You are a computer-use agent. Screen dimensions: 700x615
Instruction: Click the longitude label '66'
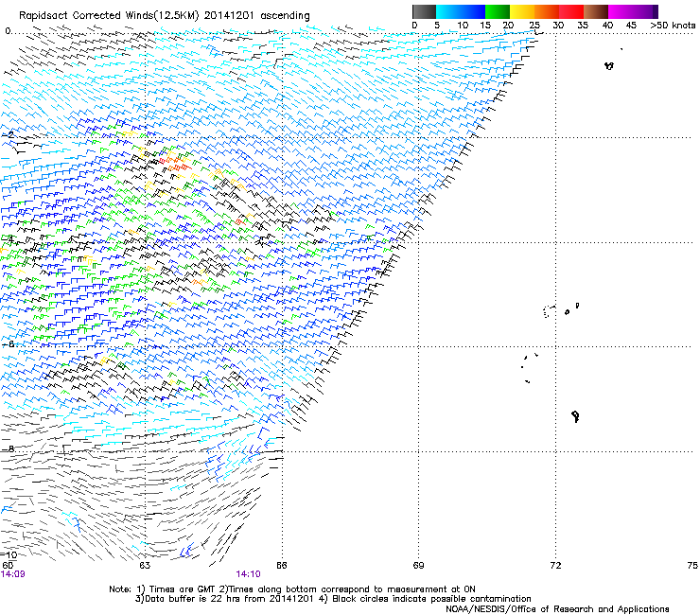click(x=281, y=566)
